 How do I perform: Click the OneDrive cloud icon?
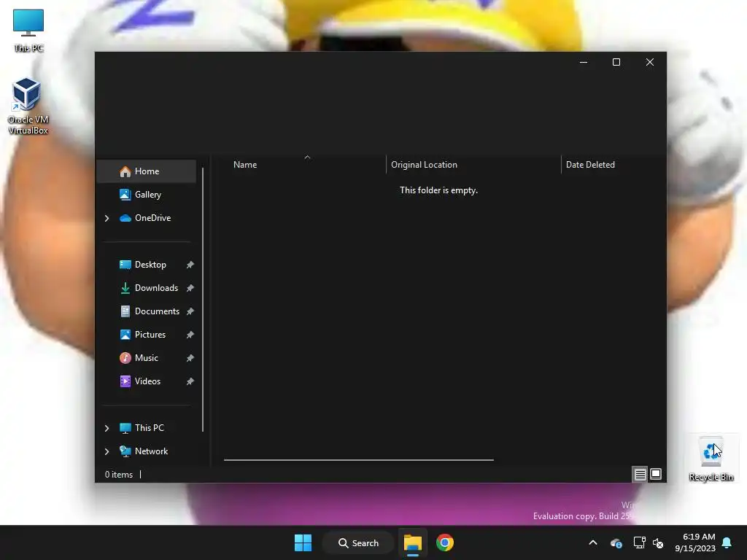coord(125,218)
